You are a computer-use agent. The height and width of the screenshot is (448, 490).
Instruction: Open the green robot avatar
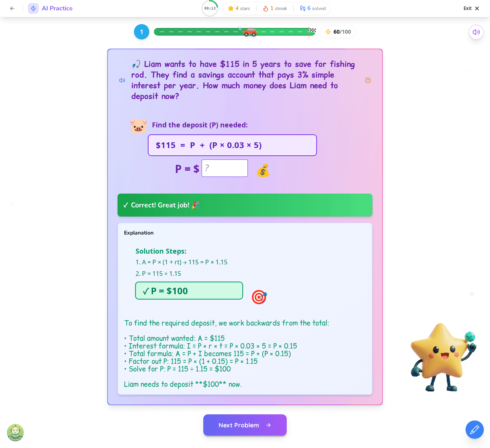pyautogui.click(x=15, y=433)
